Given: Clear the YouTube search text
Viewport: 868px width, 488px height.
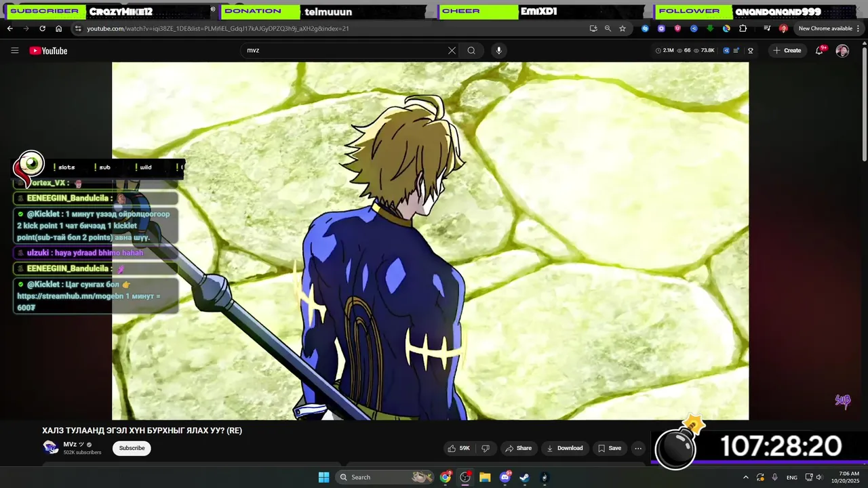Looking at the screenshot, I should click(452, 50).
